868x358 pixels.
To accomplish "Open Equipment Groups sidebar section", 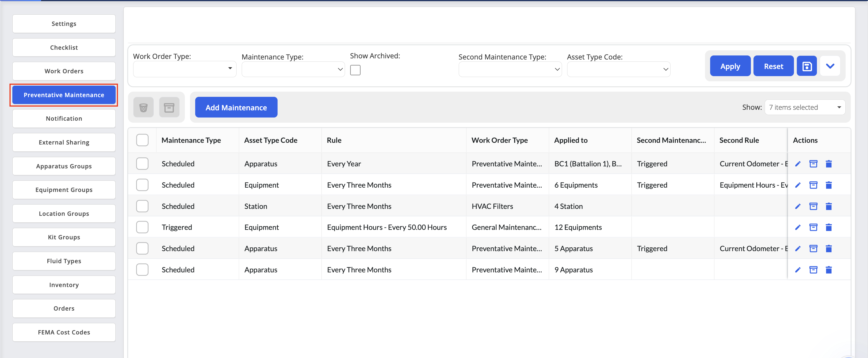I will [x=64, y=190].
